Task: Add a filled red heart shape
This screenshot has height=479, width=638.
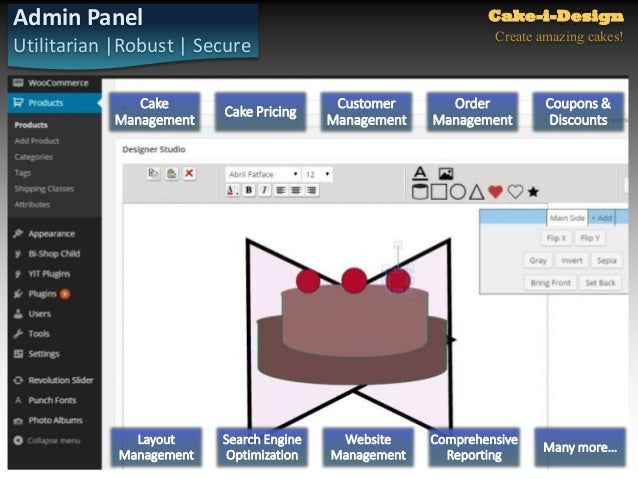Action: click(496, 192)
